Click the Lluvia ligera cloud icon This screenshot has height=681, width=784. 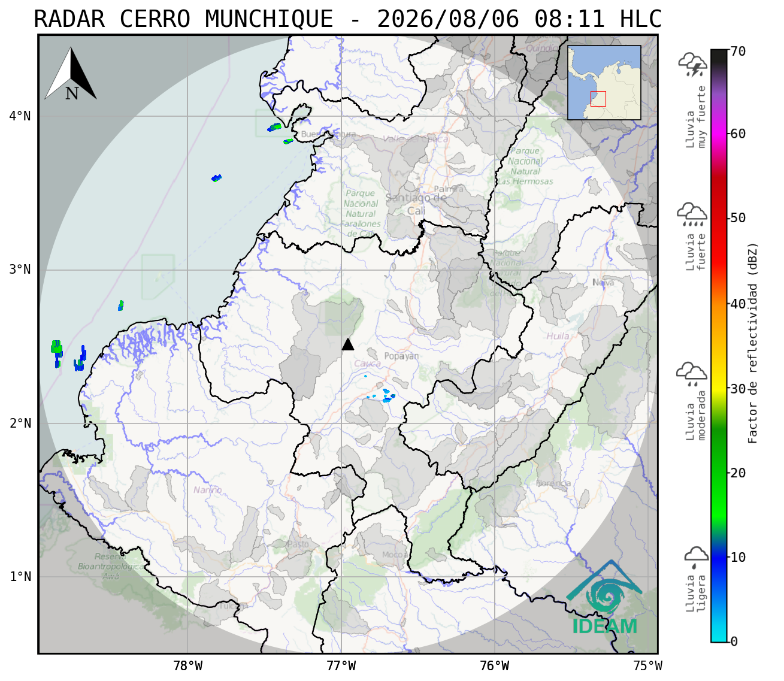(x=696, y=557)
